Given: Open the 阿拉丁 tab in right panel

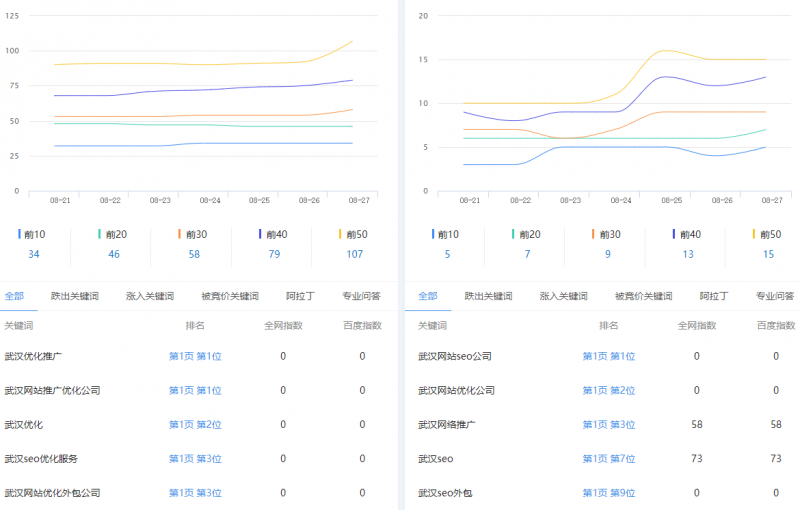Looking at the screenshot, I should point(714,296).
